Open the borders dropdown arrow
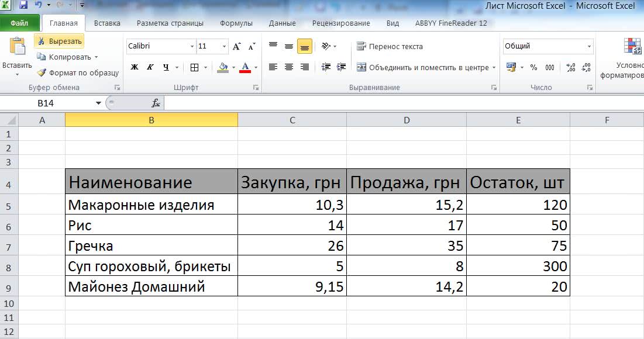This screenshot has height=339, width=644. tap(205, 67)
